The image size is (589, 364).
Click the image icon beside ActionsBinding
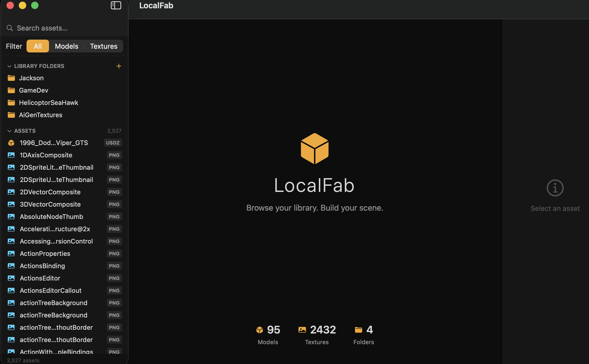coord(11,266)
